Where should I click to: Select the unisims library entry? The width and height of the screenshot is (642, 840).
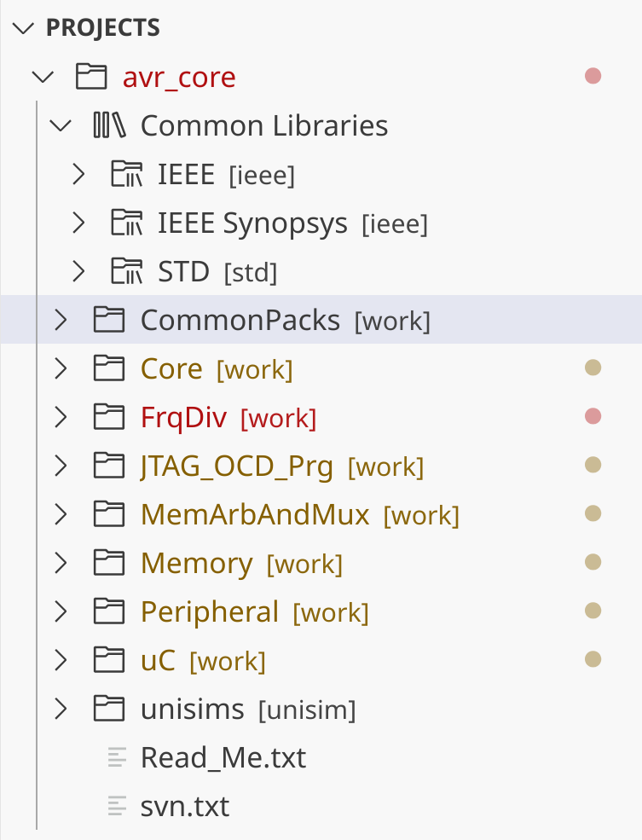pyautogui.click(x=213, y=709)
